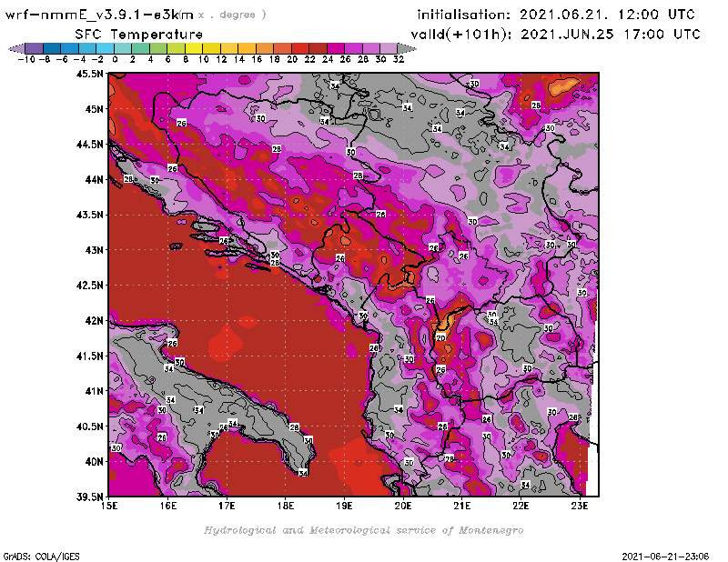Select the '41.5N' latitude label

click(89, 356)
